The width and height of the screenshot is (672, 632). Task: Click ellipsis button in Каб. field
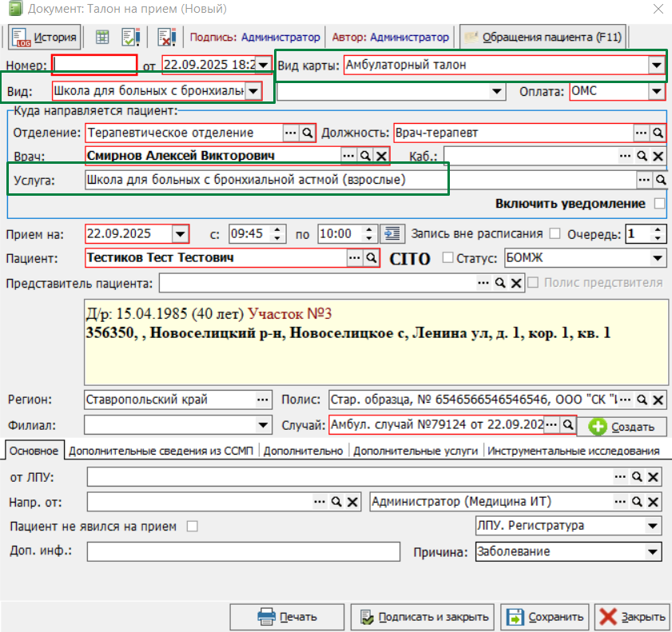(625, 156)
